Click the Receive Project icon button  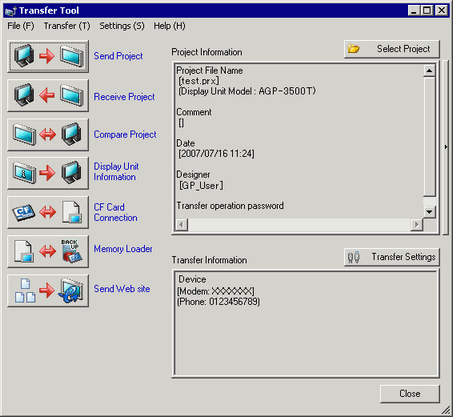click(48, 96)
